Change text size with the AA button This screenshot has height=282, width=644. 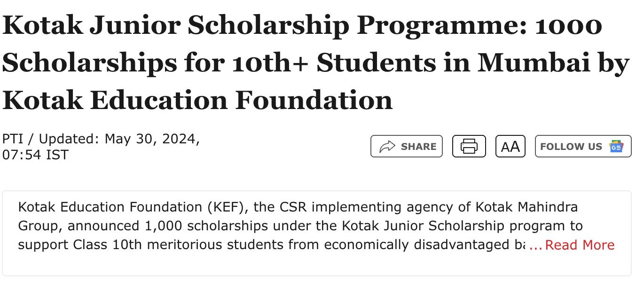click(x=510, y=147)
